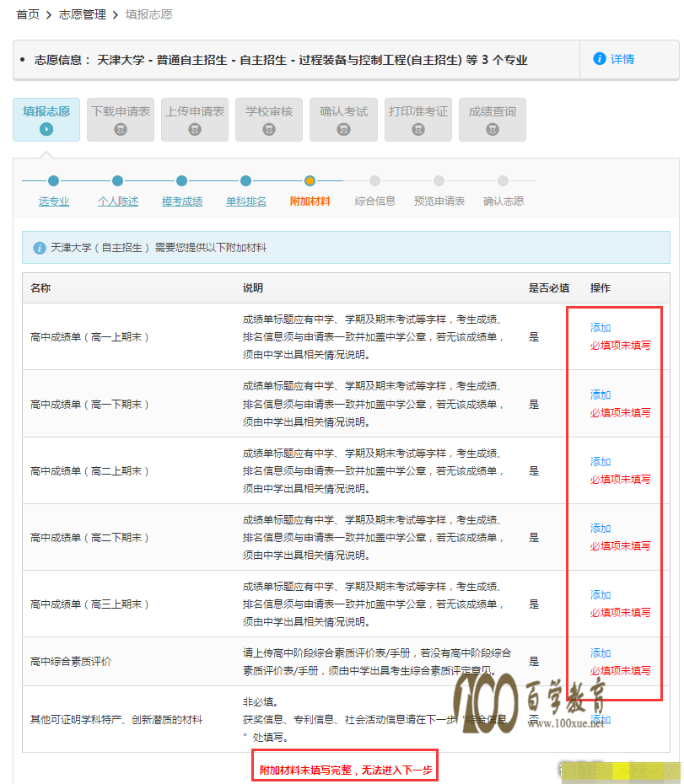Click 附加材料未填写完整 error message

coord(346,770)
